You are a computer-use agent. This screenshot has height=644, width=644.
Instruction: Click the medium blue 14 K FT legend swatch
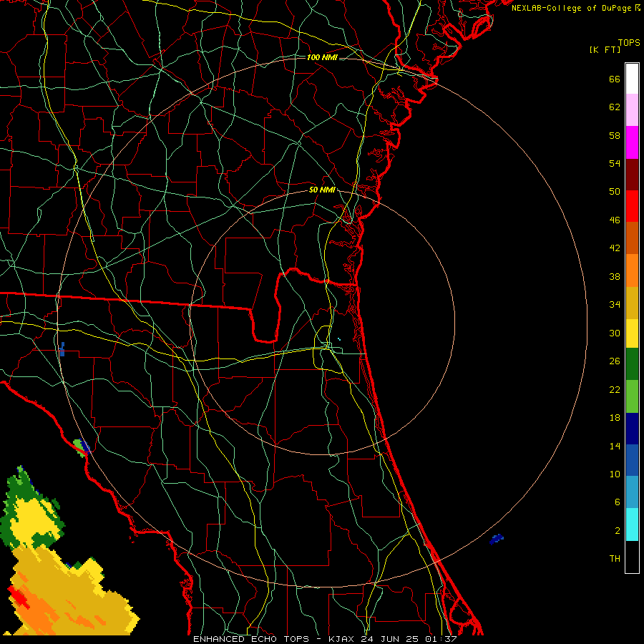(632, 460)
